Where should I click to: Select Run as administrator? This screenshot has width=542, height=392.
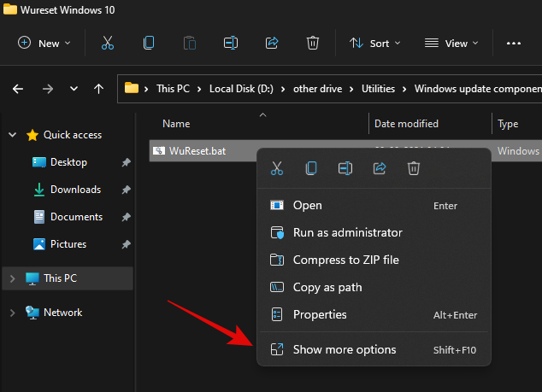coord(347,232)
